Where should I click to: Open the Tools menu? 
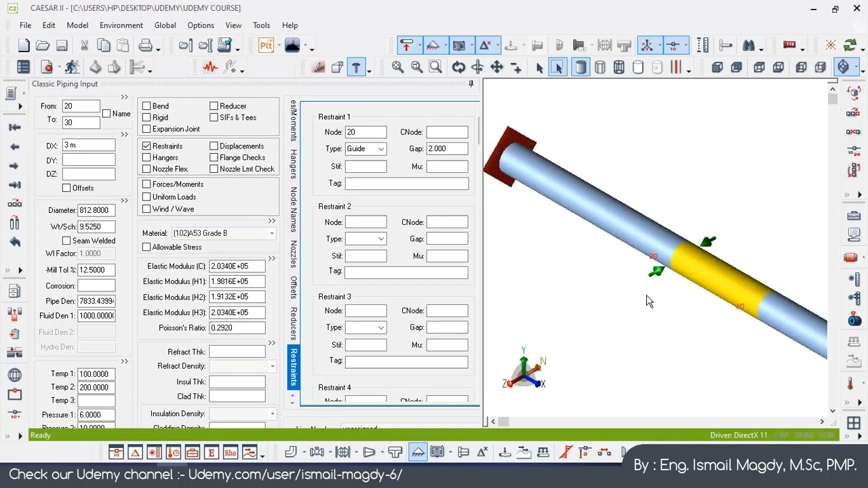point(261,25)
